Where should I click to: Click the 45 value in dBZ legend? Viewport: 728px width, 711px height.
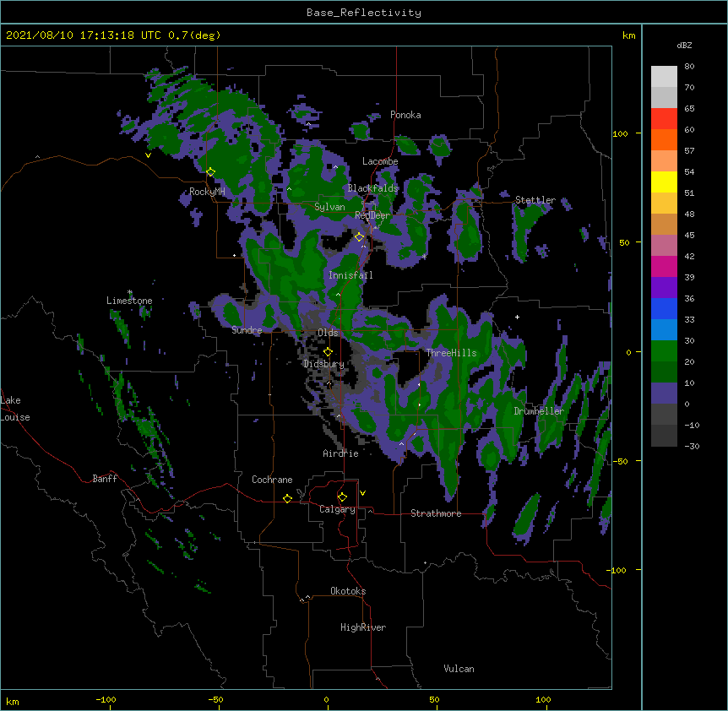coord(689,236)
